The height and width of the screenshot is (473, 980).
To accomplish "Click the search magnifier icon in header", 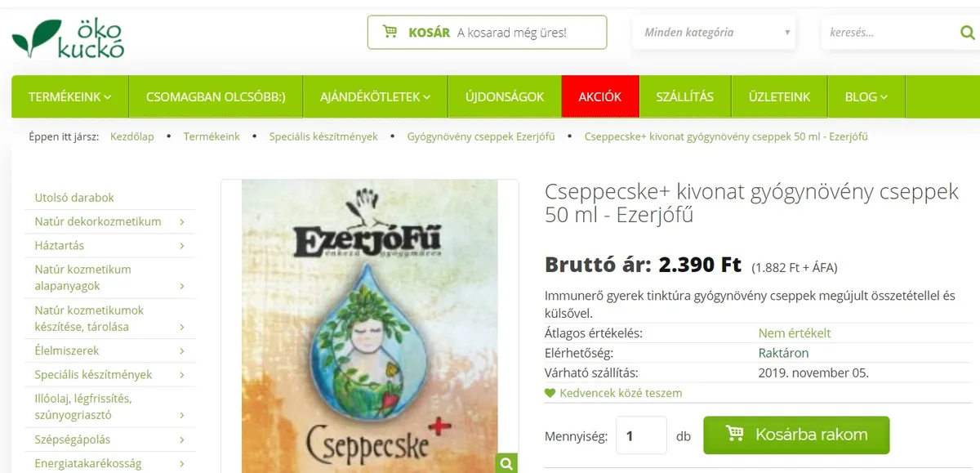I will coord(968,33).
